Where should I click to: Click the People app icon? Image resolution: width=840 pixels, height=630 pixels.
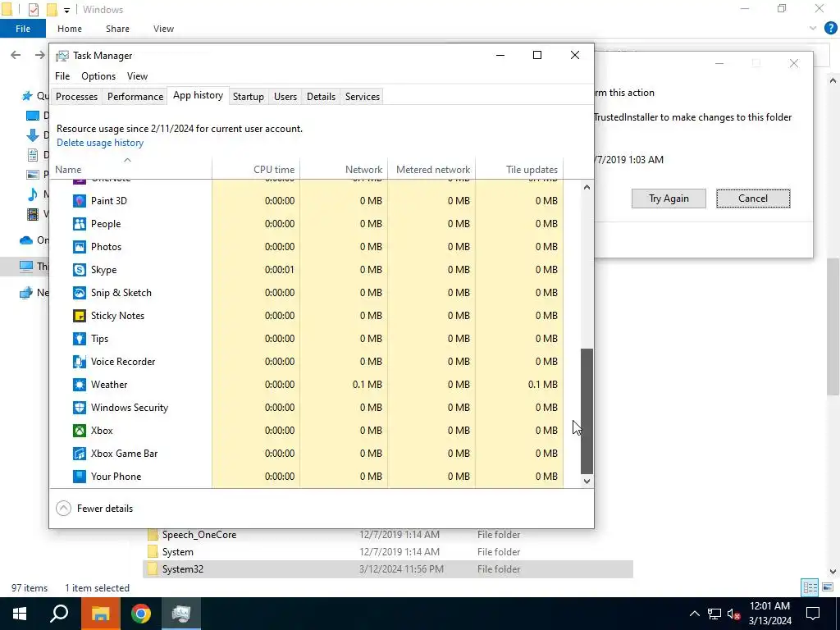[x=80, y=224]
